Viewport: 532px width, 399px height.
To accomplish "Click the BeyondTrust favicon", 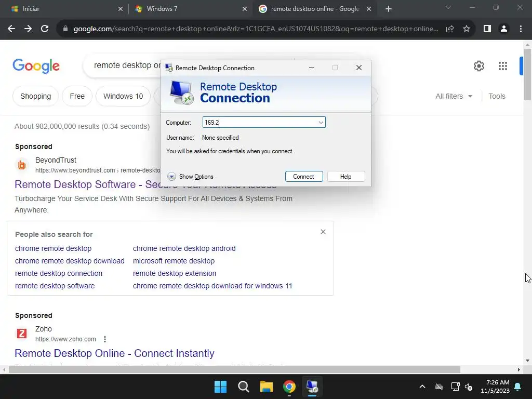I will 22,165.
